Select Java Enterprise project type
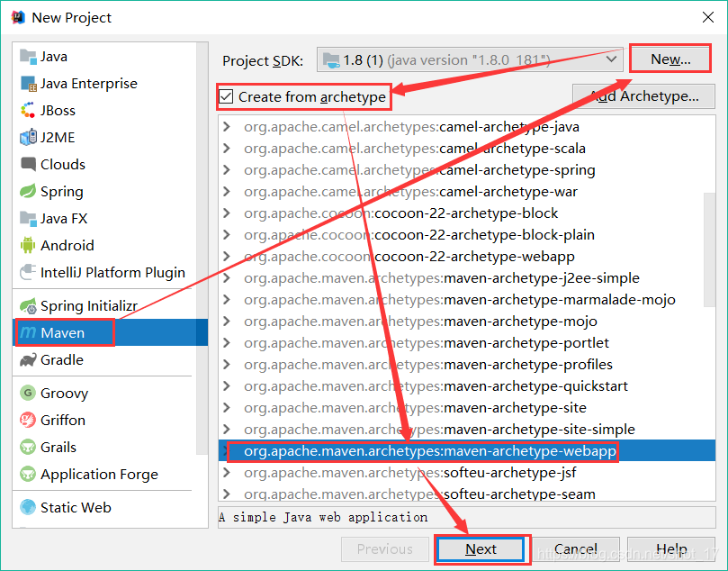The height and width of the screenshot is (571, 728). tap(89, 84)
